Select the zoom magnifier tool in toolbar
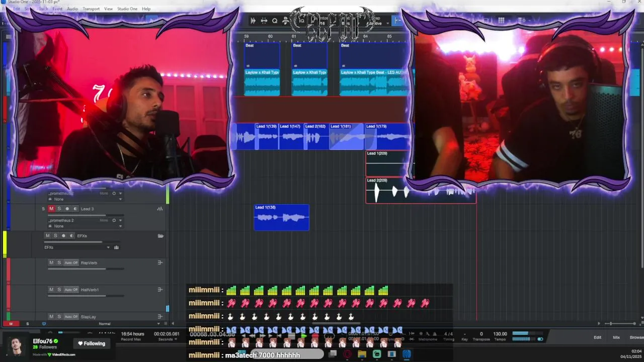The height and width of the screenshot is (362, 644). (x=275, y=21)
